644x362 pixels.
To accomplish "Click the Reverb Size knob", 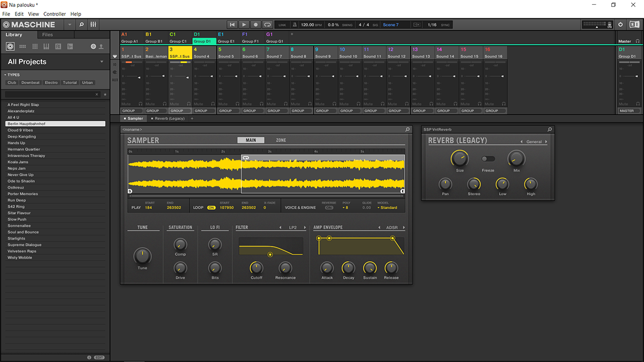I will [x=459, y=158].
